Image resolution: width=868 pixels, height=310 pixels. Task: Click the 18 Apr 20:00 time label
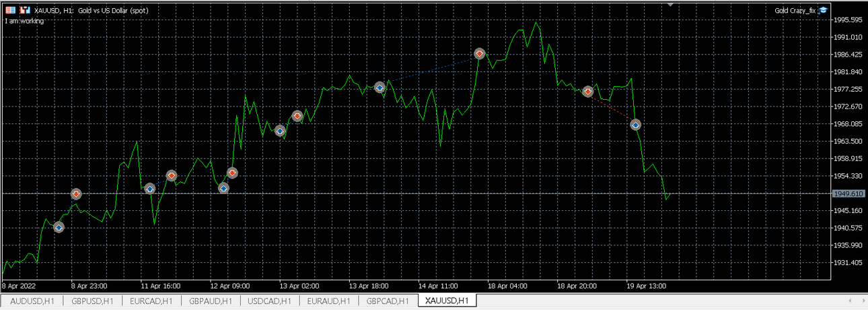(x=577, y=286)
